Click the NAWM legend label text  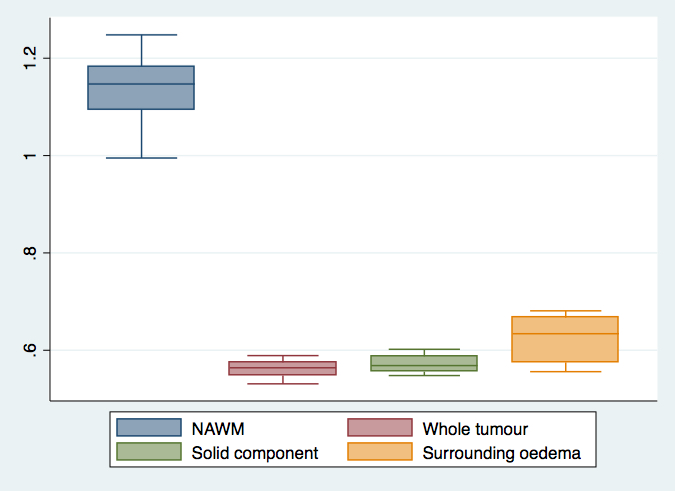tap(217, 429)
